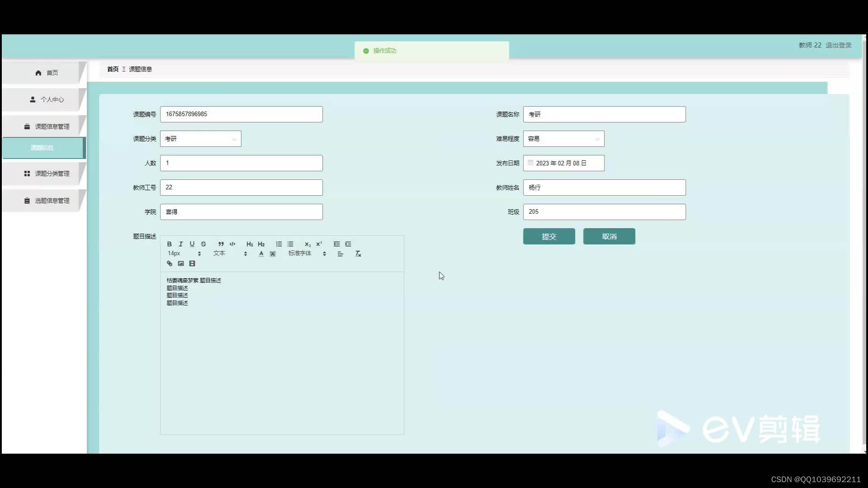Screen dimensions: 868x488
Task: Open the text color picker
Action: tap(261, 254)
